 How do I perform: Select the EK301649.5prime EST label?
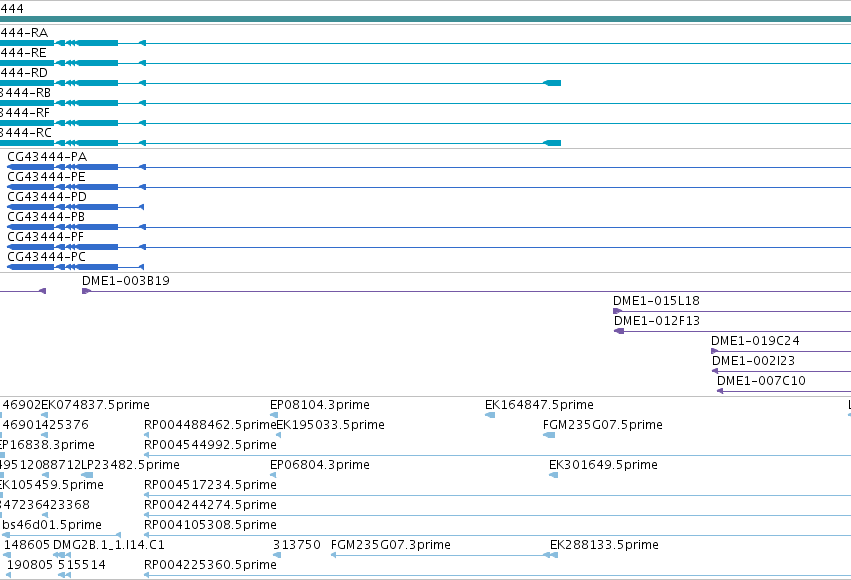pyautogui.click(x=603, y=465)
